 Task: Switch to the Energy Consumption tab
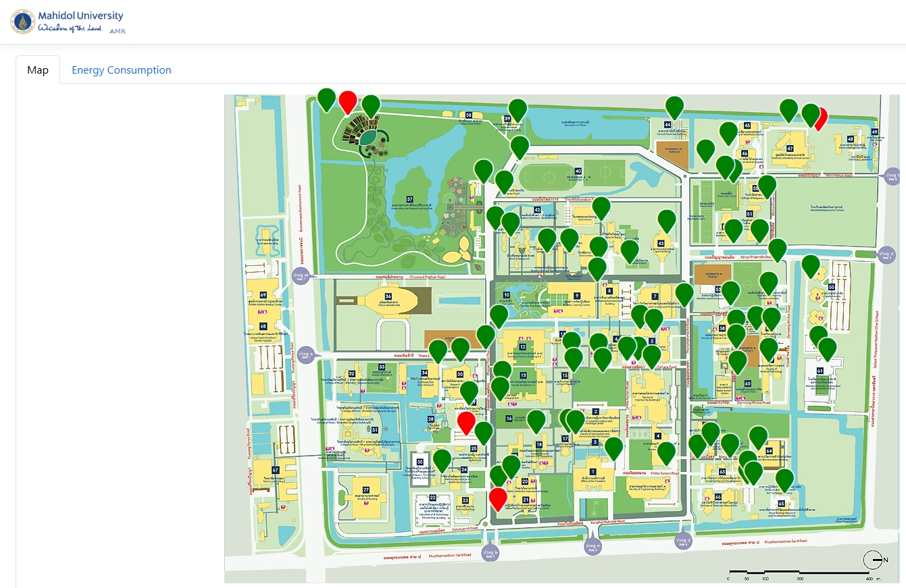pyautogui.click(x=121, y=70)
